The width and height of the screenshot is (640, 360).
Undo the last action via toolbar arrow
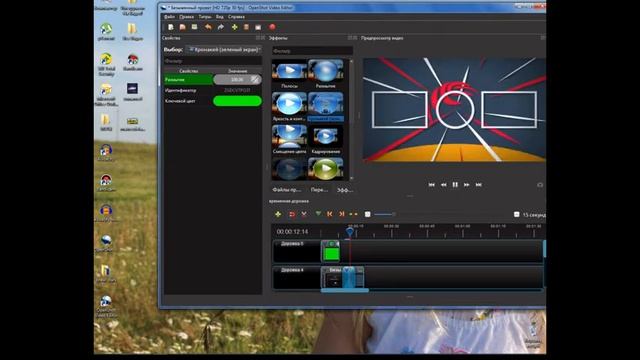pyautogui.click(x=208, y=27)
